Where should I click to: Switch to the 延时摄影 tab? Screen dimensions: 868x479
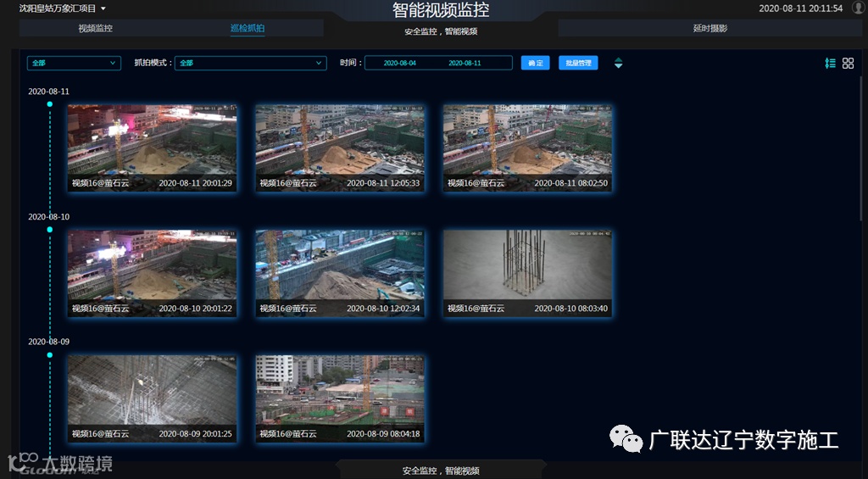[x=710, y=28]
